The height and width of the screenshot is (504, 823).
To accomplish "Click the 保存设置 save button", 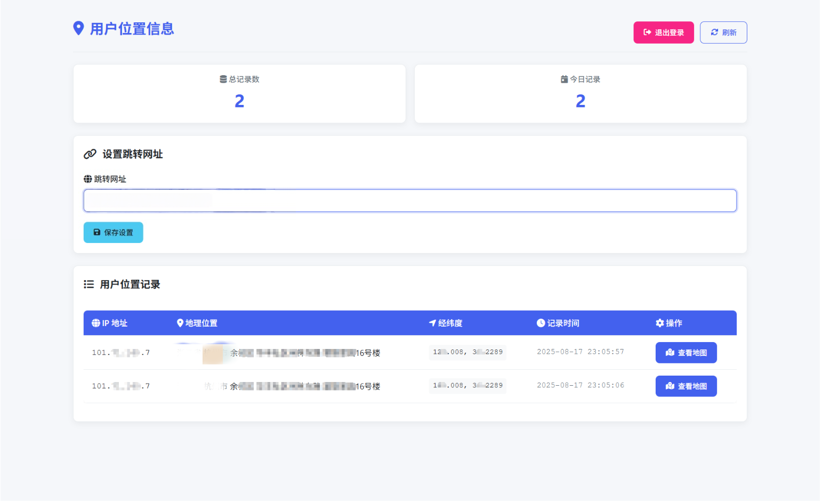I will pyautogui.click(x=113, y=232).
